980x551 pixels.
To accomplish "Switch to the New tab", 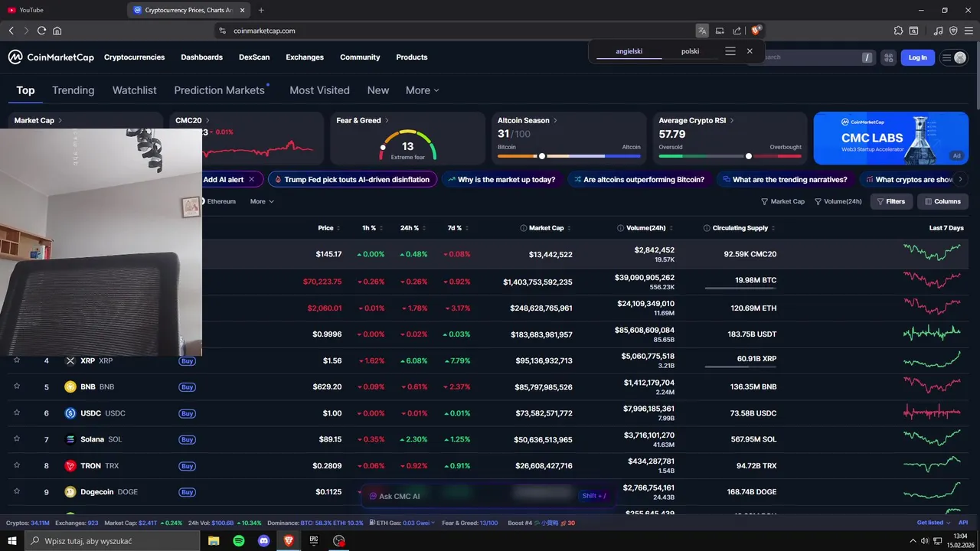I will (378, 90).
